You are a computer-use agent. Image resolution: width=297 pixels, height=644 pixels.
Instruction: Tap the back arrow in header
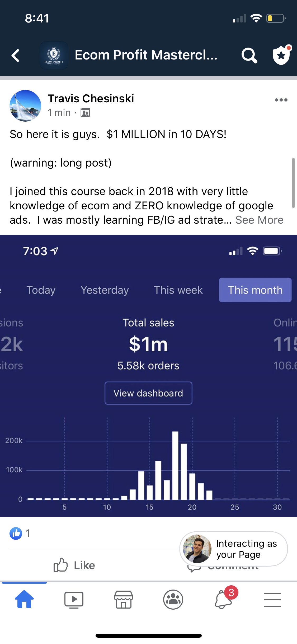point(16,56)
